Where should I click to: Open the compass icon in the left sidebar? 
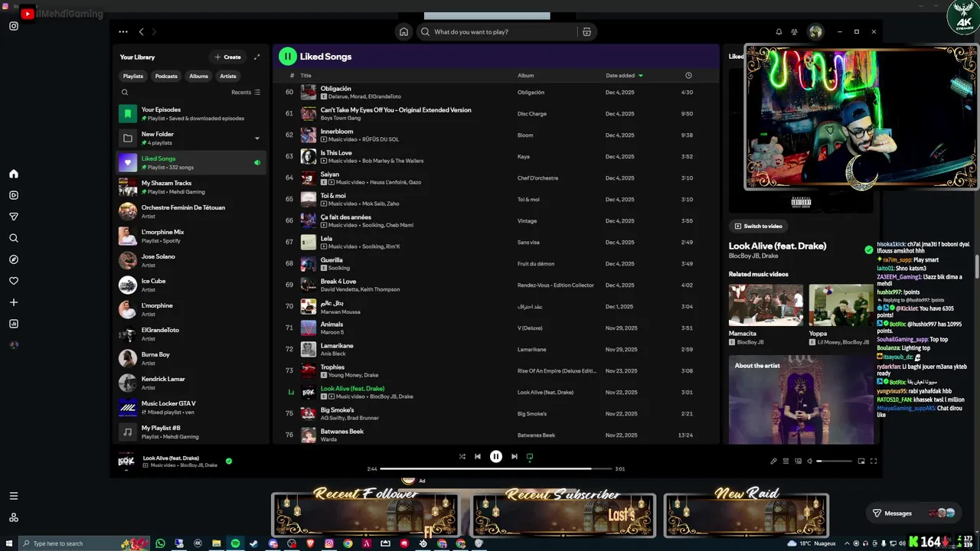click(x=14, y=259)
